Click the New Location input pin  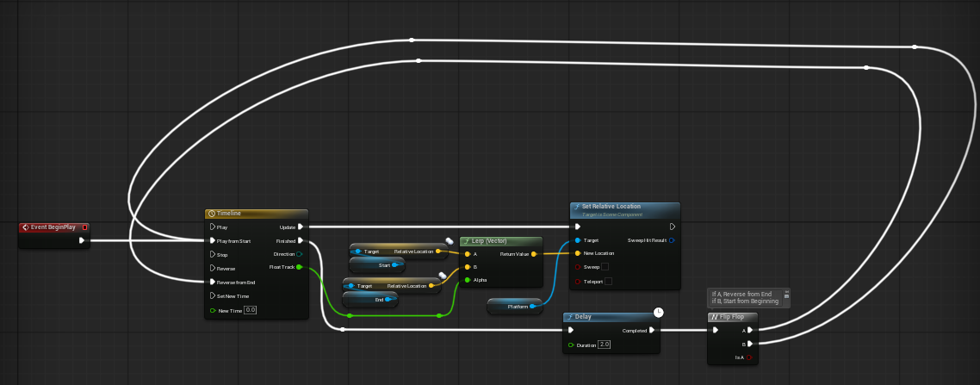pos(577,253)
